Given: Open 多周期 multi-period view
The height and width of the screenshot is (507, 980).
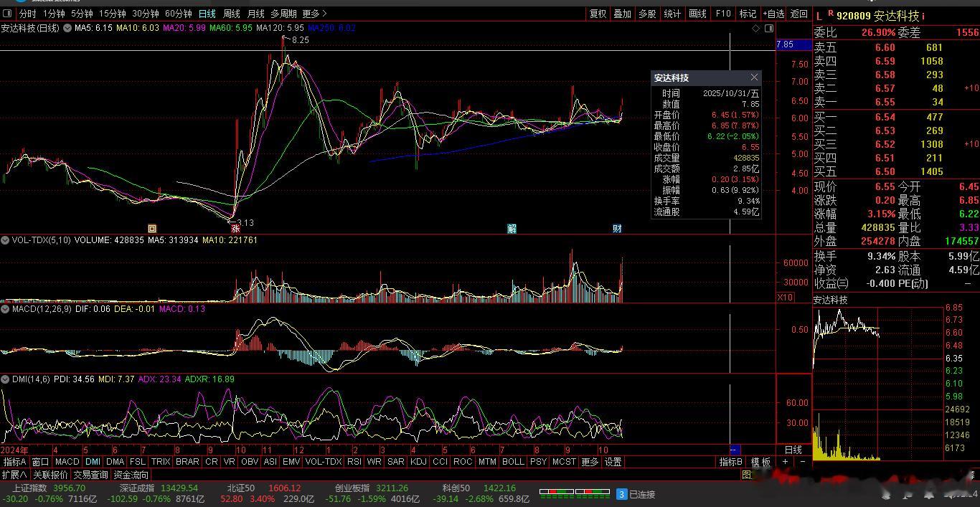Looking at the screenshot, I should pos(283,14).
